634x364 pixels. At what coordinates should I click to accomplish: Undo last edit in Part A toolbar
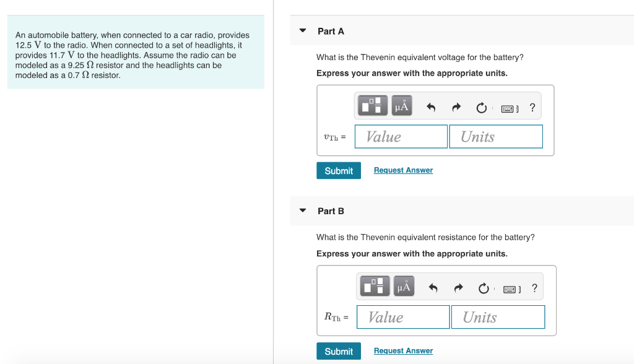(x=431, y=107)
